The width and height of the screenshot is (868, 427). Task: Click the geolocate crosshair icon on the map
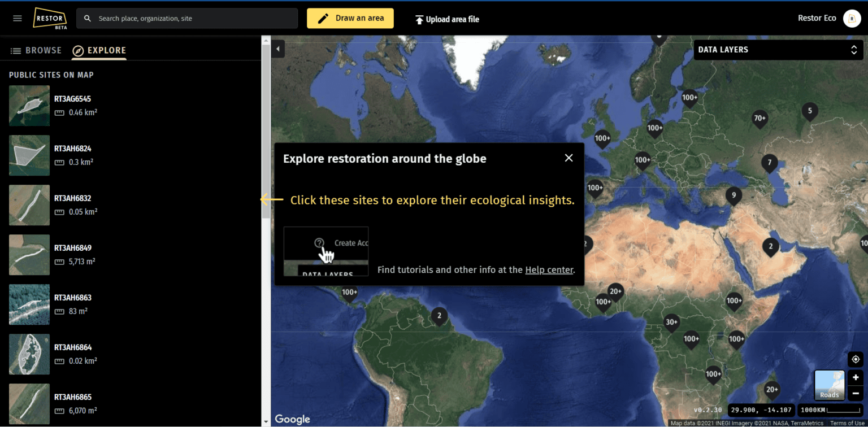click(x=855, y=359)
